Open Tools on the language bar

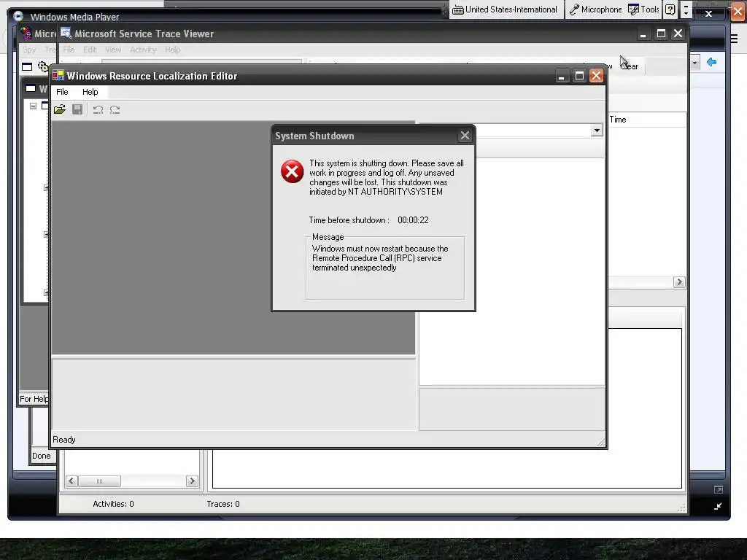643,9
